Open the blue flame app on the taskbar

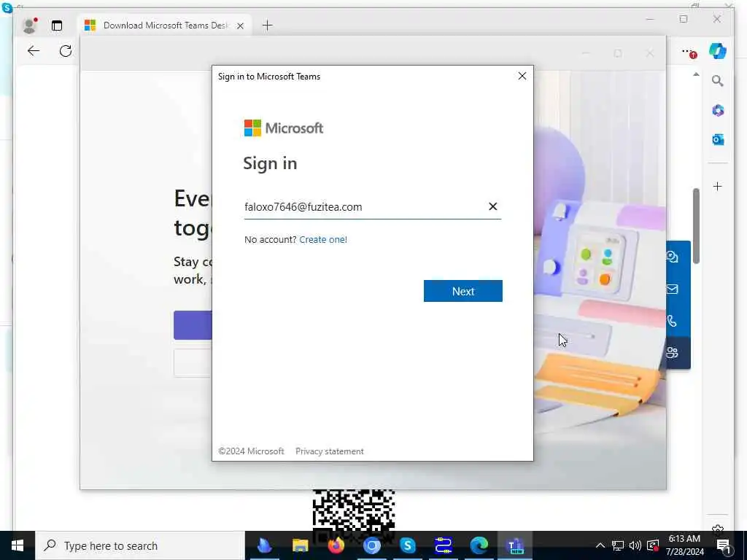point(264,545)
